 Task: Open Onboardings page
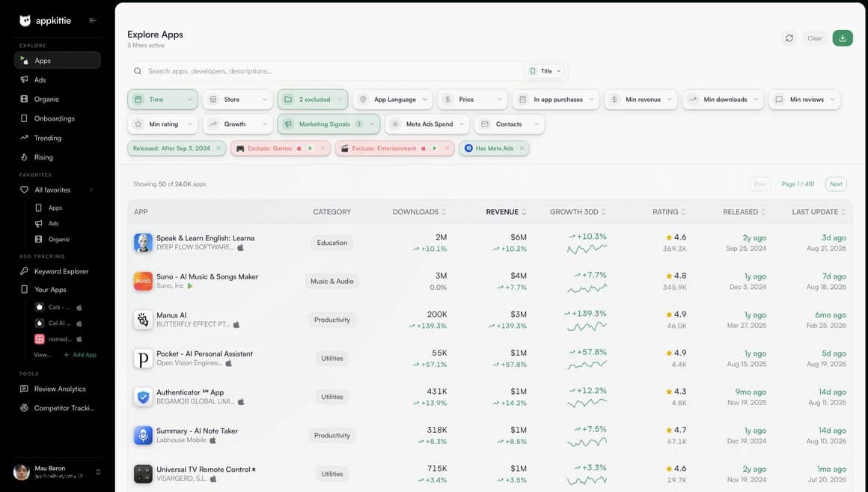tap(58, 118)
